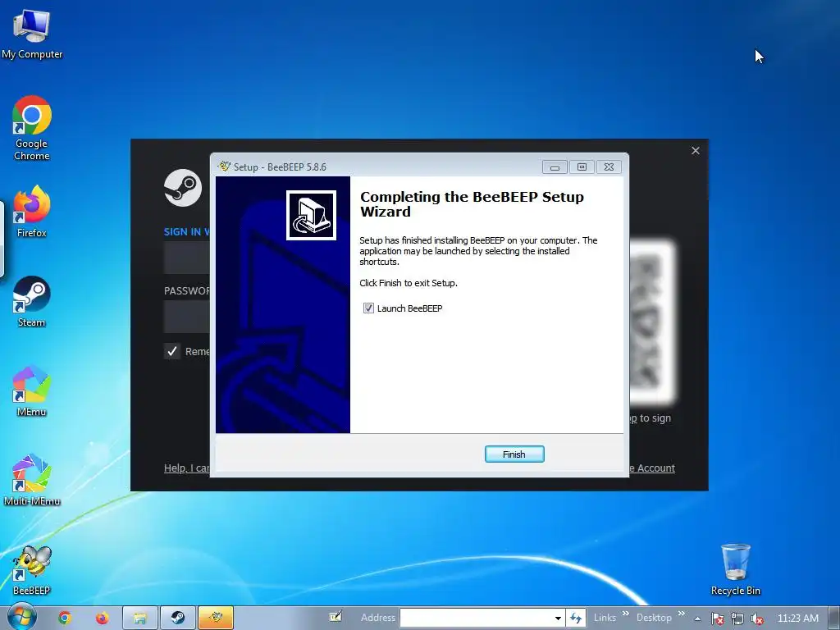Viewport: 840px width, 630px height.
Task: Click the Show desktop button at the taskbar end
Action: click(834, 619)
